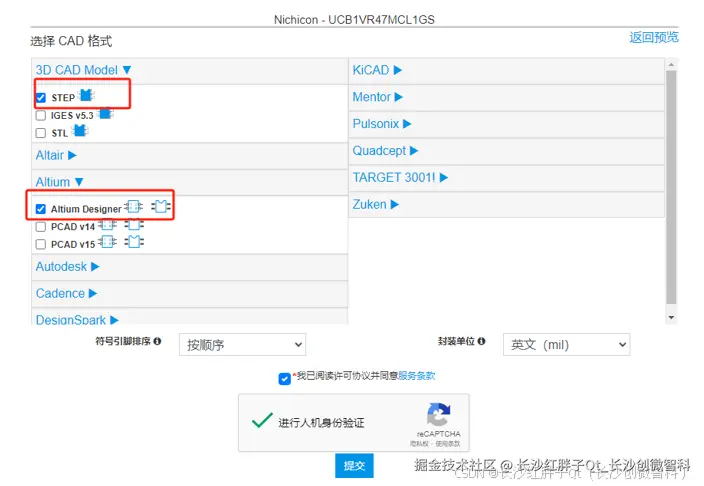Expand the Zuken section
The image size is (704, 486).
tap(376, 205)
